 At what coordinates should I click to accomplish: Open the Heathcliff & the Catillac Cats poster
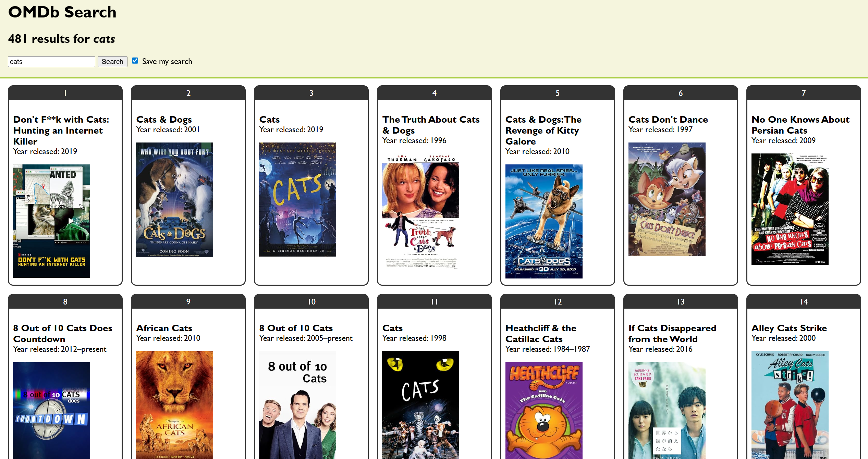click(544, 410)
